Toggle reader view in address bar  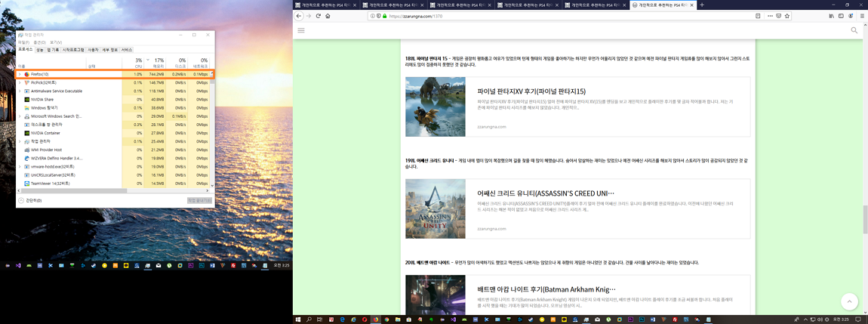click(758, 16)
